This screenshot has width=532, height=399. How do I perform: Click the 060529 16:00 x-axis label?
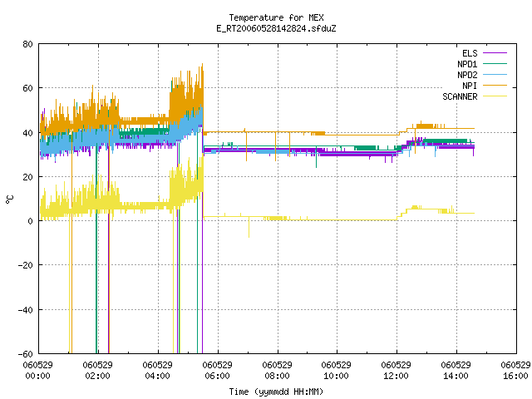point(515,371)
